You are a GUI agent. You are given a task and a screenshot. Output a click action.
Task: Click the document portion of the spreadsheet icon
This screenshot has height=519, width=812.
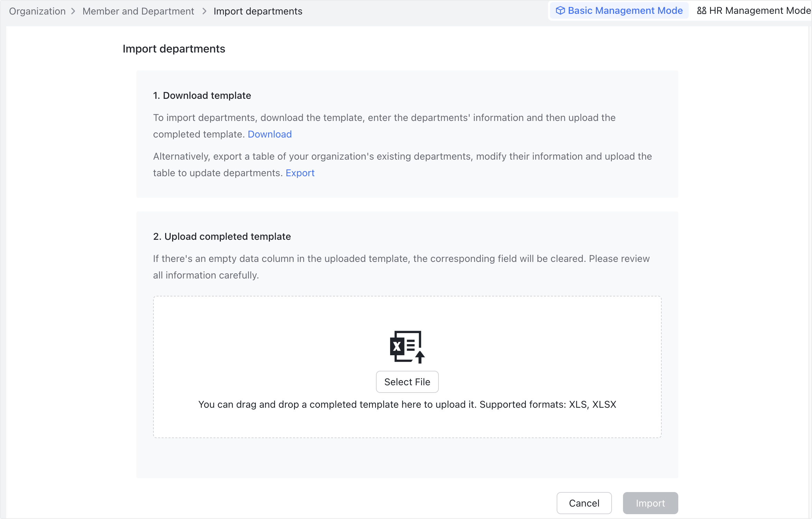(411, 344)
